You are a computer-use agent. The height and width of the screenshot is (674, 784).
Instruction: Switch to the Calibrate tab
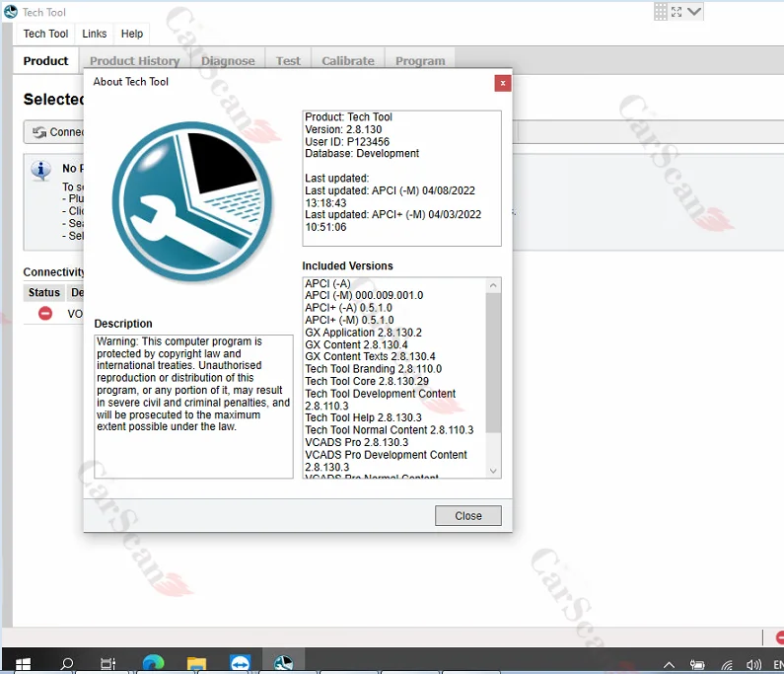[x=348, y=61]
